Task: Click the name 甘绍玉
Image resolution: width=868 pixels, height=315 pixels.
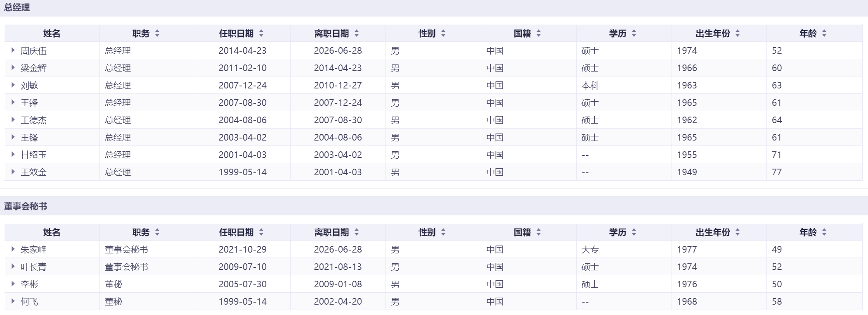Action: click(x=34, y=155)
